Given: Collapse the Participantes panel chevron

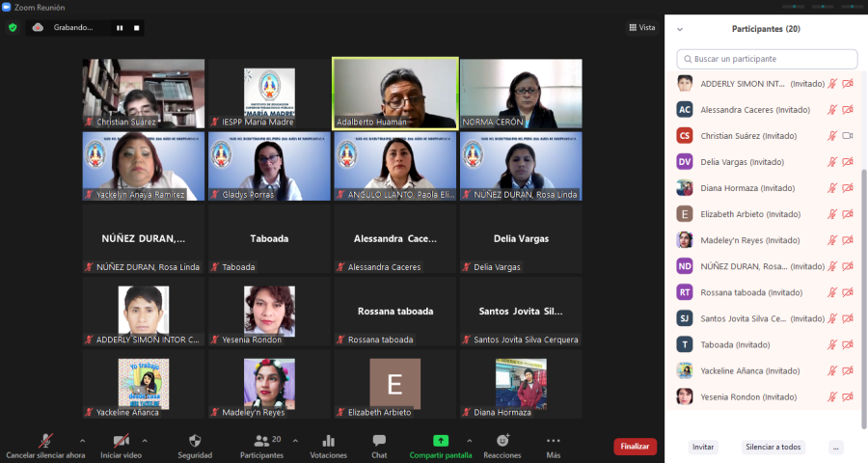Looking at the screenshot, I should pos(680,29).
